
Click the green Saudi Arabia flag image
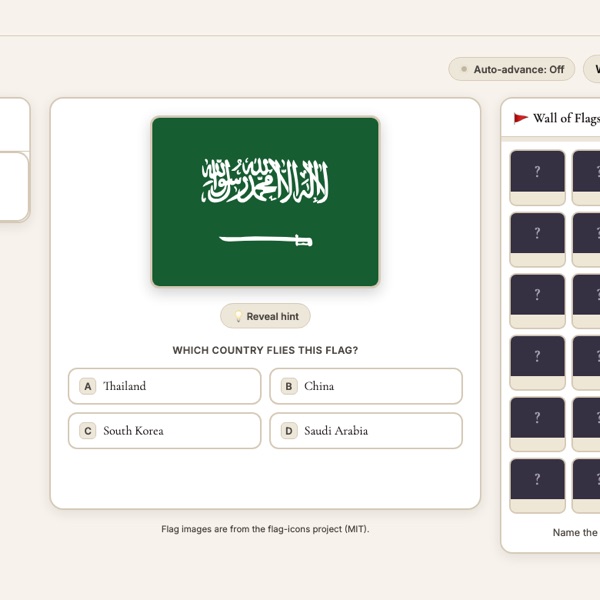pyautogui.click(x=265, y=202)
